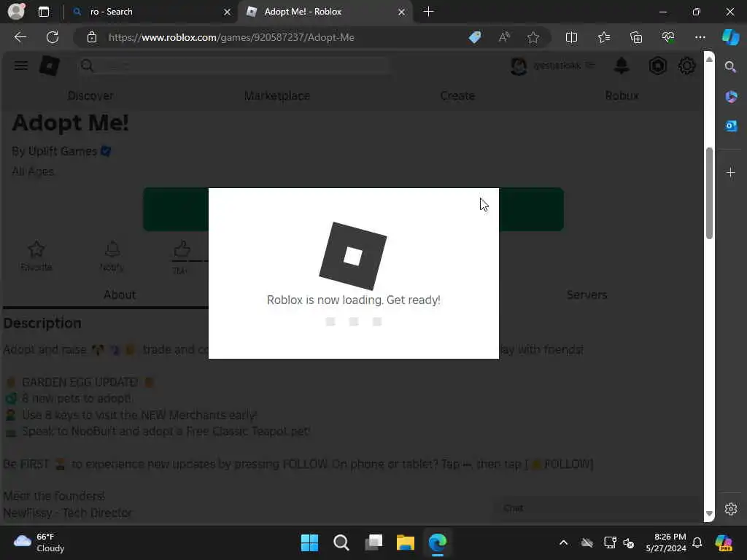Open the Roblox profile avatar
This screenshot has height=560, width=747.
(x=519, y=66)
